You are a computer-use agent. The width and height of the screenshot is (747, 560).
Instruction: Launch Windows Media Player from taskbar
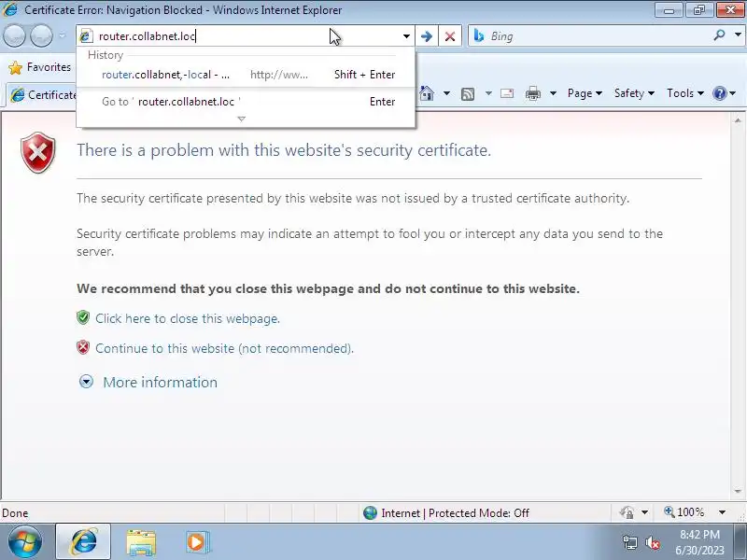coord(197,542)
